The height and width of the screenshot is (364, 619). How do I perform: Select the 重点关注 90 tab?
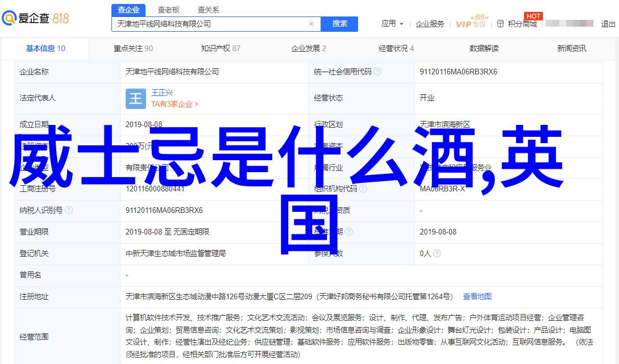pos(133,48)
